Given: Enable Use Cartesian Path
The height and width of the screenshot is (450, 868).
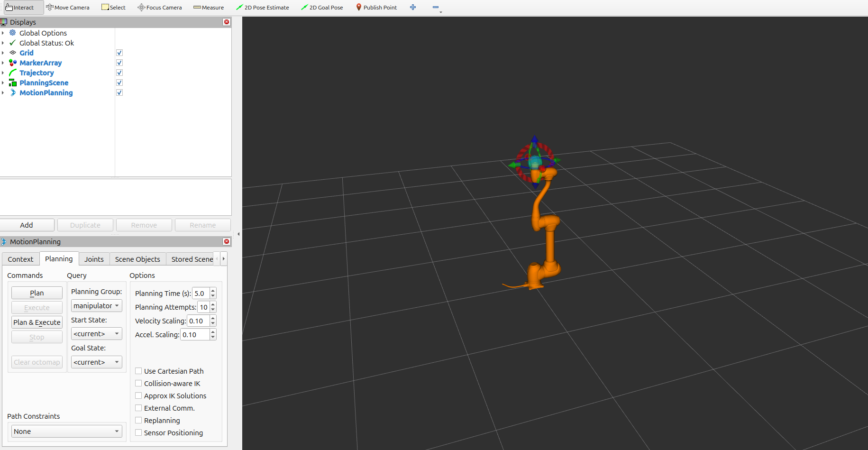Looking at the screenshot, I should pyautogui.click(x=138, y=371).
